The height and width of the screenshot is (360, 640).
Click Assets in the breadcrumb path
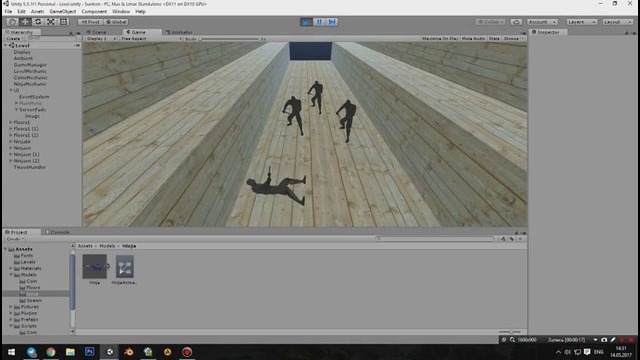pyautogui.click(x=85, y=246)
